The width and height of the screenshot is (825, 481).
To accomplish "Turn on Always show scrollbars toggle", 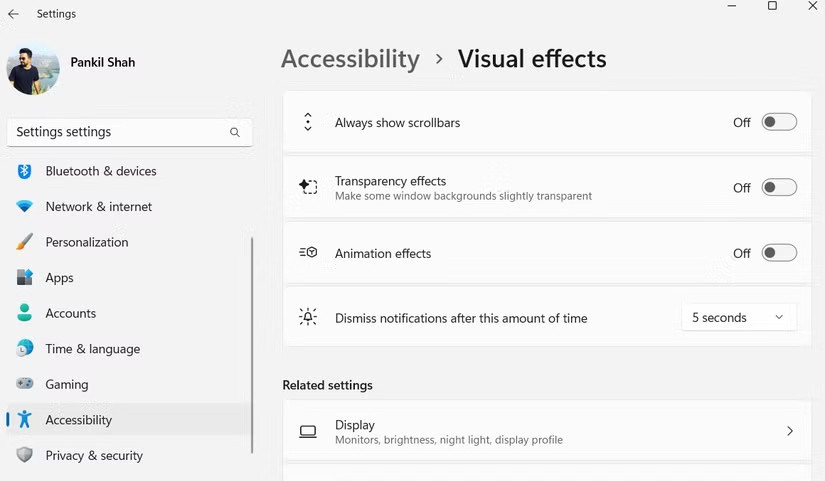I will pos(779,122).
